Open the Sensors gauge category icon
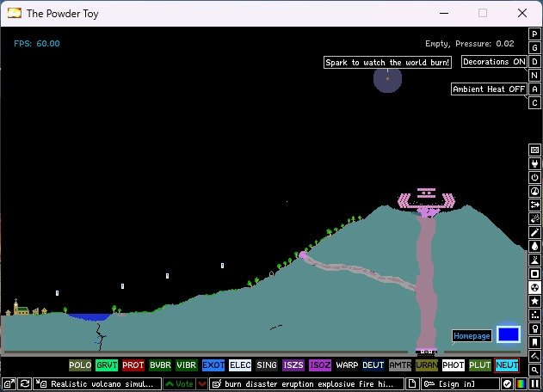 tap(534, 191)
